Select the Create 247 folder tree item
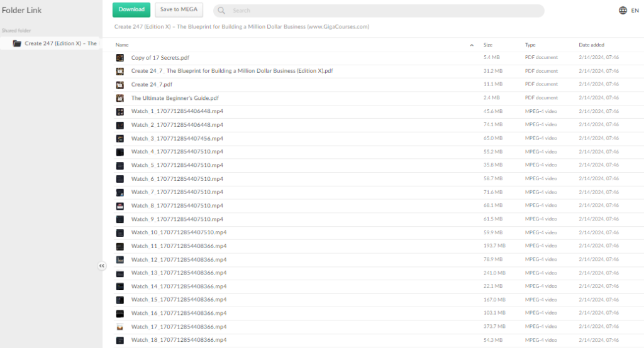This screenshot has height=348, width=644. 60,43
